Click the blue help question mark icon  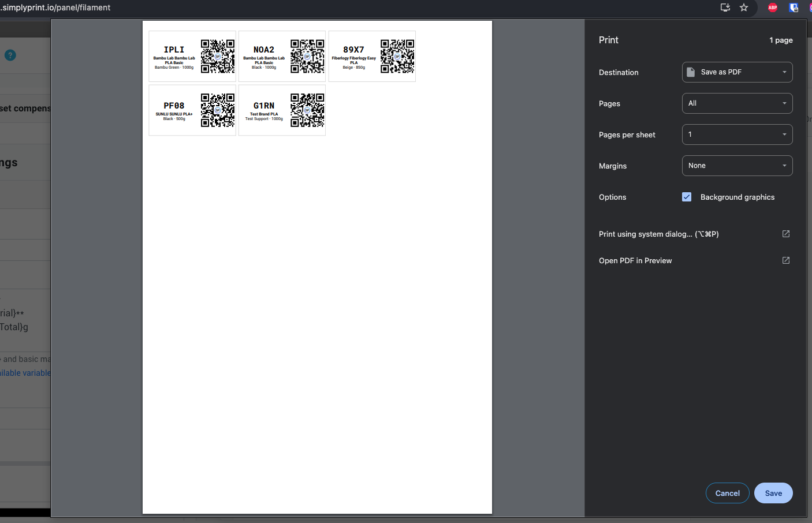click(10, 55)
